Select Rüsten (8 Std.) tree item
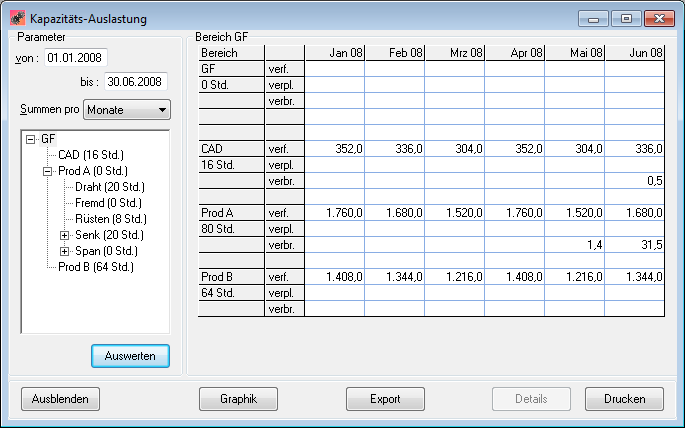 click(x=111, y=219)
